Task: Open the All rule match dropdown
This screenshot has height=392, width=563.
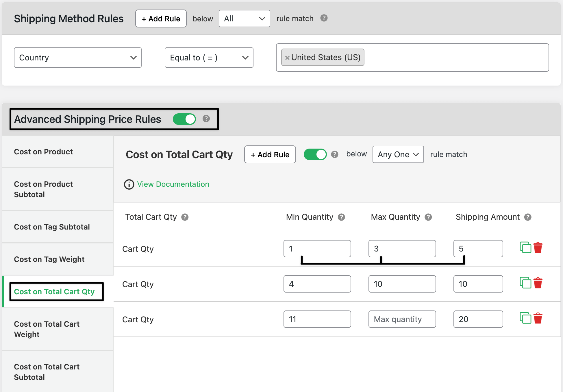Action: (245, 19)
